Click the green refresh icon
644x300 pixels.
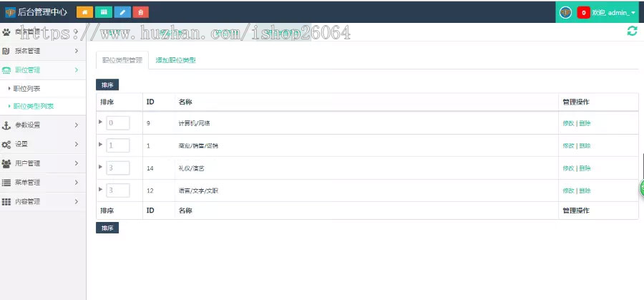(632, 31)
